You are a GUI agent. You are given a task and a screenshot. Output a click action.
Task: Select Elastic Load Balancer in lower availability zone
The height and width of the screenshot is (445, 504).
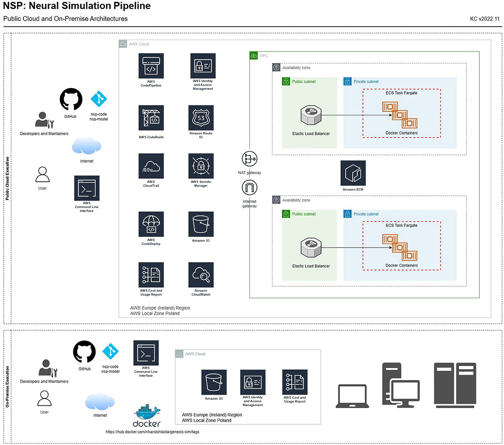click(311, 248)
